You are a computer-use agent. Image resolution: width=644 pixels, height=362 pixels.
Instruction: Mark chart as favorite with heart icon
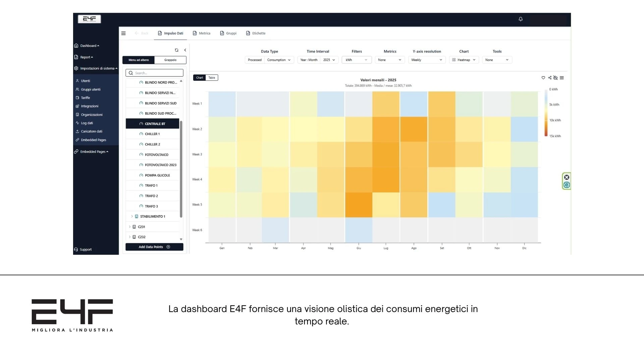tap(543, 78)
